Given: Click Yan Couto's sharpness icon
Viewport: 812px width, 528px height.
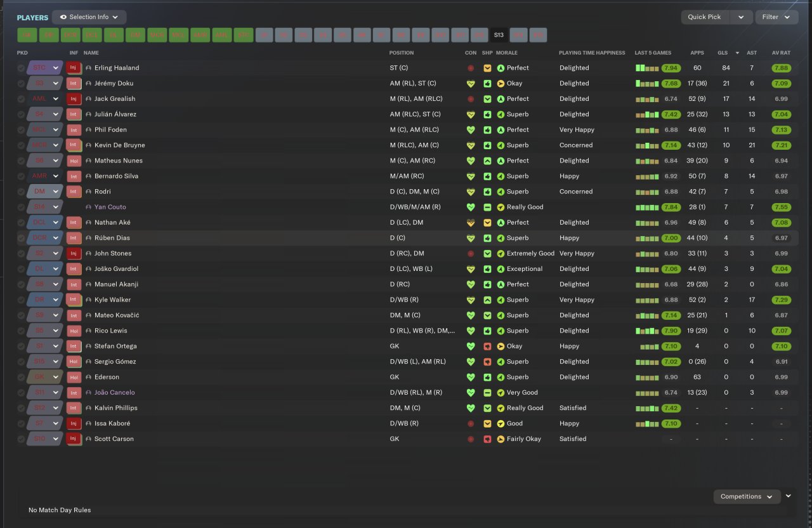Looking at the screenshot, I should click(x=487, y=208).
